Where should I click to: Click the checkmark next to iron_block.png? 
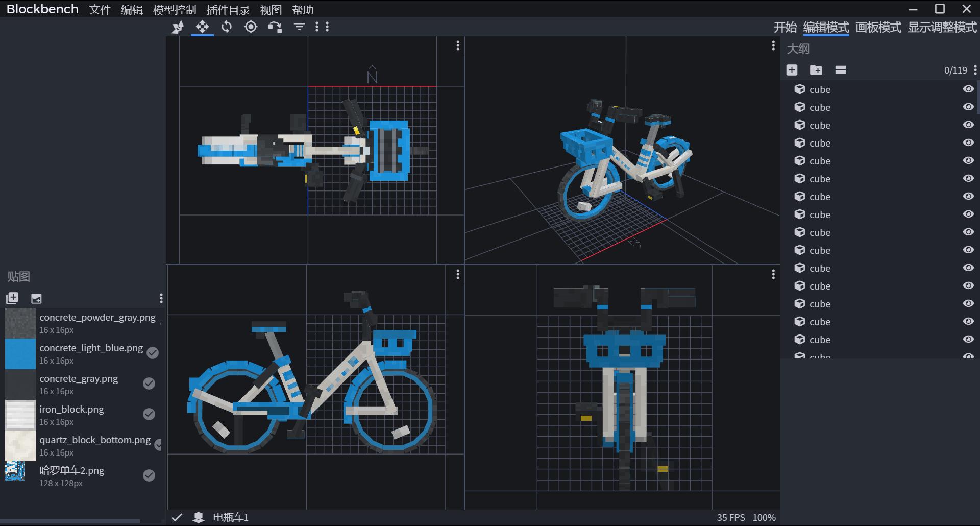pyautogui.click(x=149, y=414)
